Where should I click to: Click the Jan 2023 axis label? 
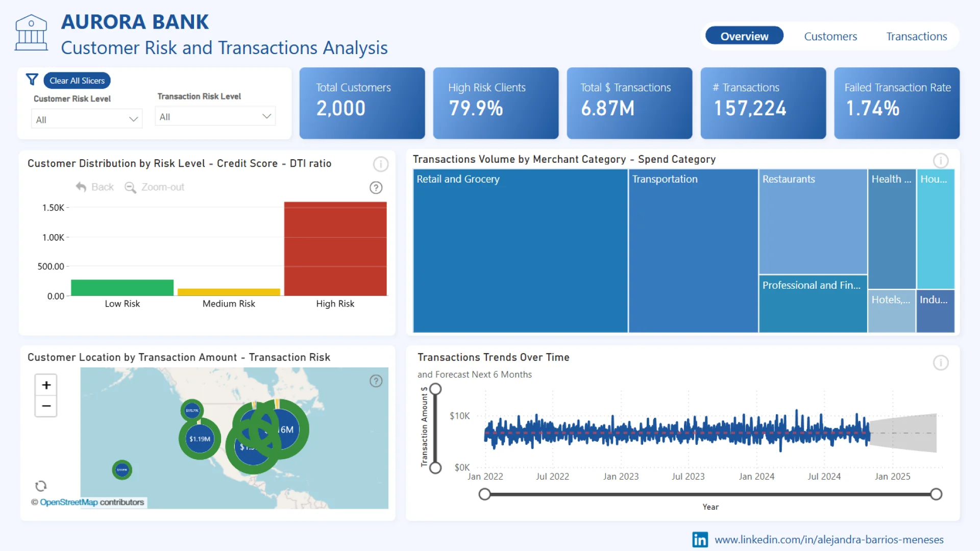click(621, 477)
